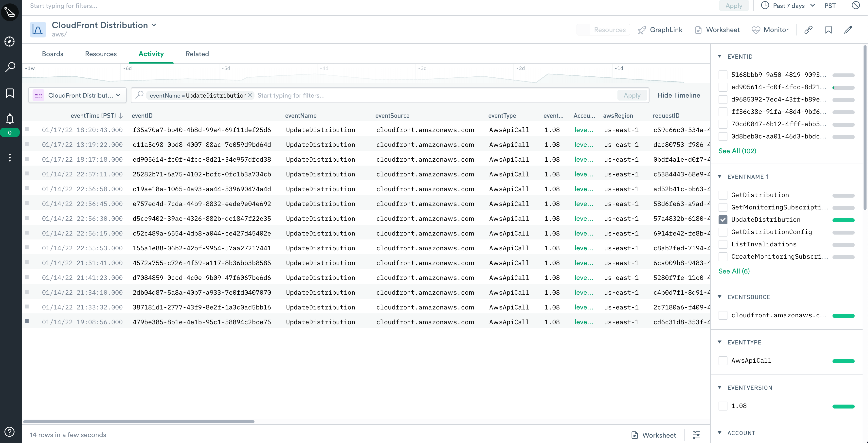Check the 5168bbb9-9a50 eventID checkbox
The width and height of the screenshot is (868, 443).
pos(723,75)
